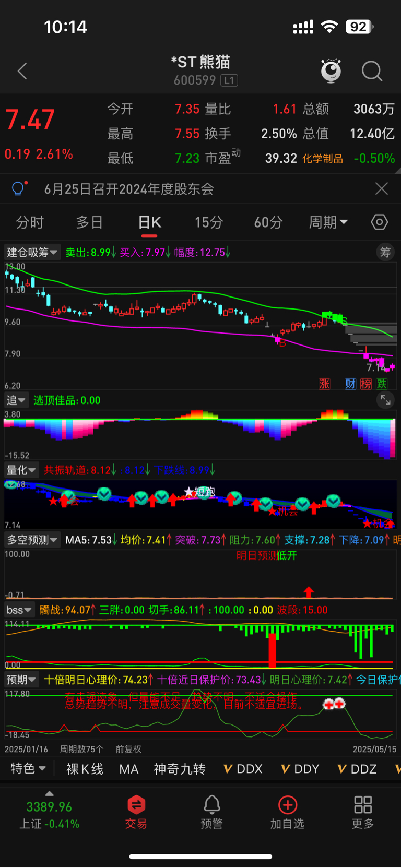Expand the sub-chart fullscreen arrows icon
Image resolution: width=401 pixels, height=868 pixels.
point(385,400)
